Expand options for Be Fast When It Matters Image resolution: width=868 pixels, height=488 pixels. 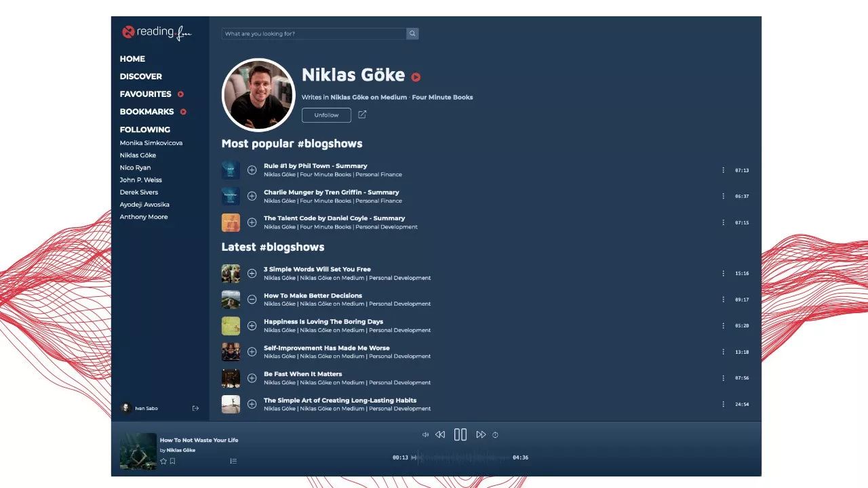click(723, 378)
